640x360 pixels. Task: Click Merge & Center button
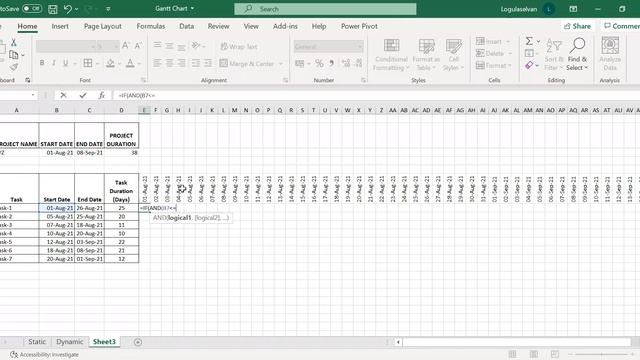247,64
